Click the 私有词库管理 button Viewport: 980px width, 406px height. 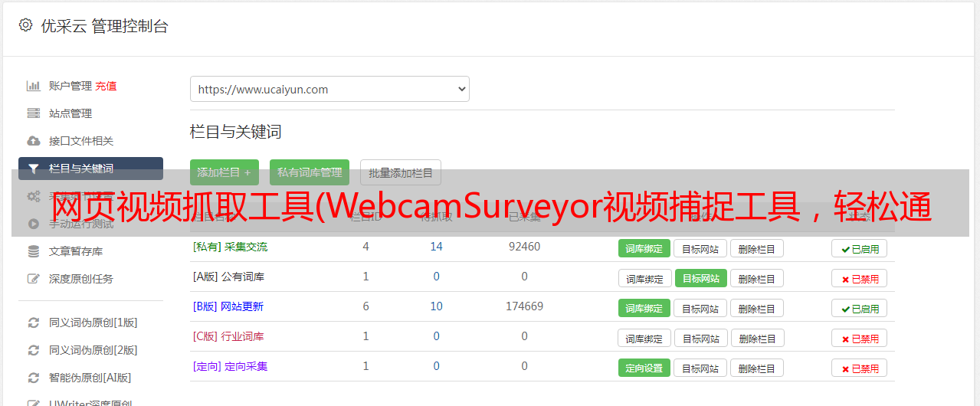tap(310, 172)
